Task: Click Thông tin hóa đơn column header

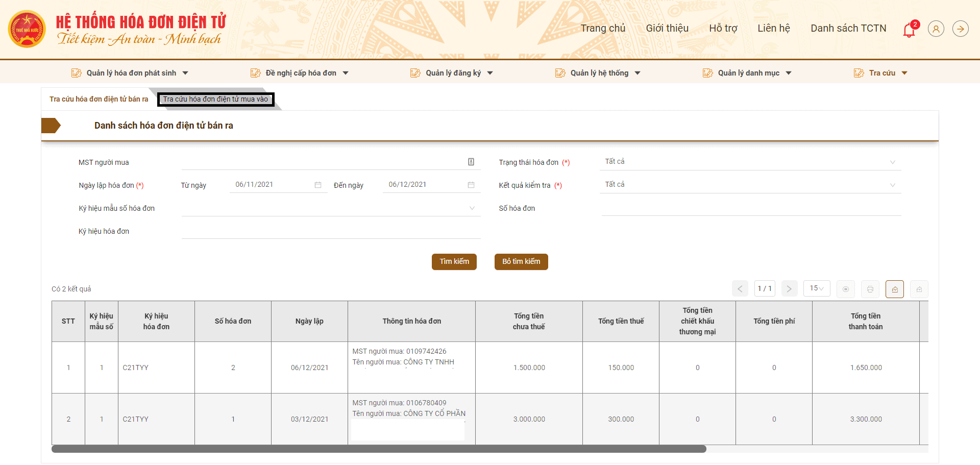Action: coord(412,321)
